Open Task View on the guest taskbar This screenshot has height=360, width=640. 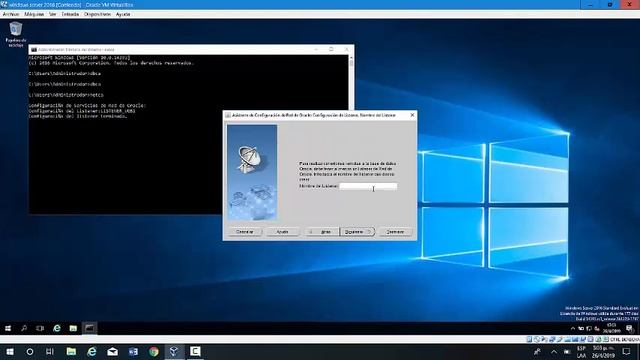(x=40, y=328)
